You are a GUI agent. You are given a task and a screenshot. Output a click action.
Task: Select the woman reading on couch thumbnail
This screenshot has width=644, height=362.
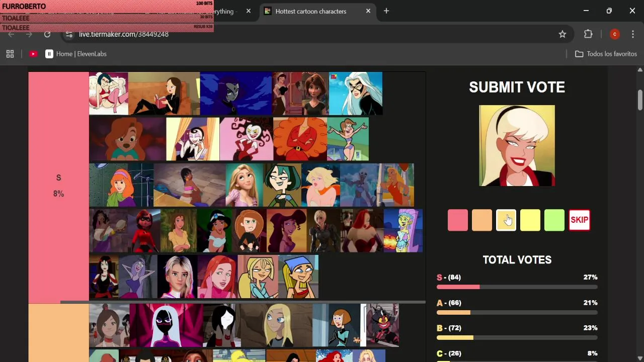(x=164, y=94)
